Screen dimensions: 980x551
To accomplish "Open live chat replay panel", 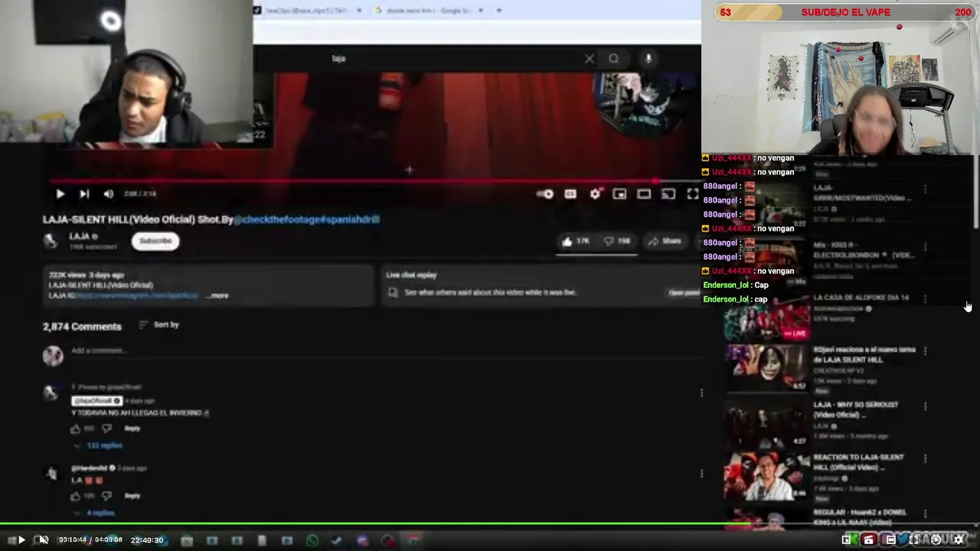I will tap(684, 292).
